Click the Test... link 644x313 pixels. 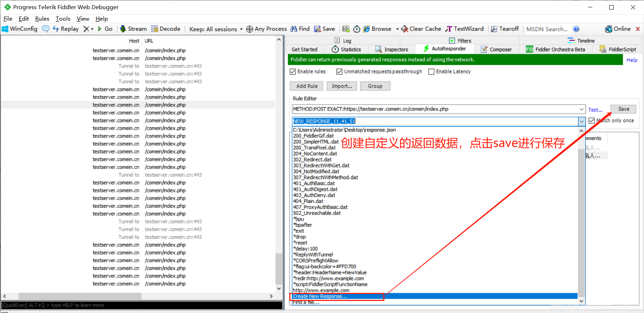tap(595, 110)
